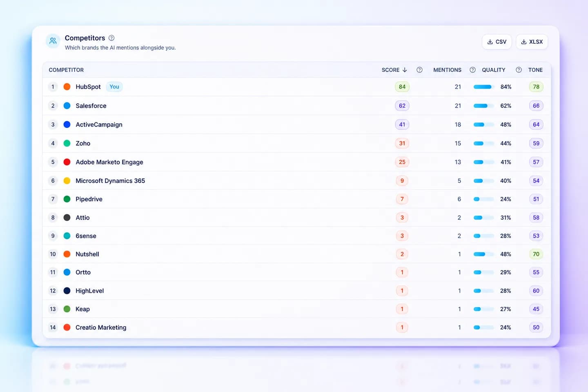Click the Creatio Marketing red dot
Screen dimensions: 588x392
[x=67, y=327]
